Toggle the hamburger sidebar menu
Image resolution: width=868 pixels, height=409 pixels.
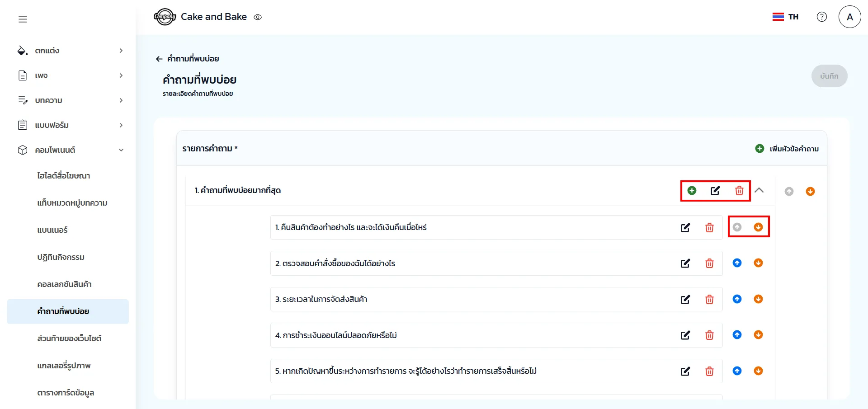pyautogui.click(x=23, y=19)
